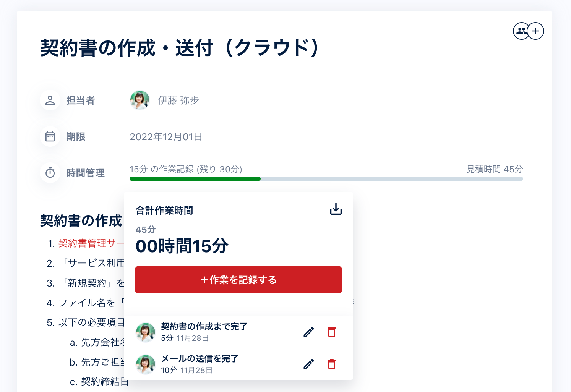
Task: Edit the メールの送信を完了 entry
Action: click(309, 364)
